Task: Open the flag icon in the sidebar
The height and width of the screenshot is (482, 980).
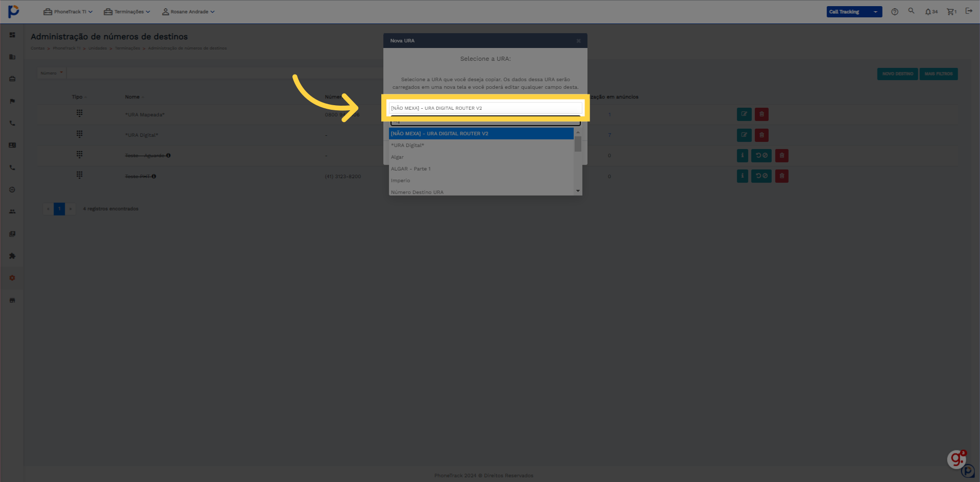Action: (x=12, y=101)
